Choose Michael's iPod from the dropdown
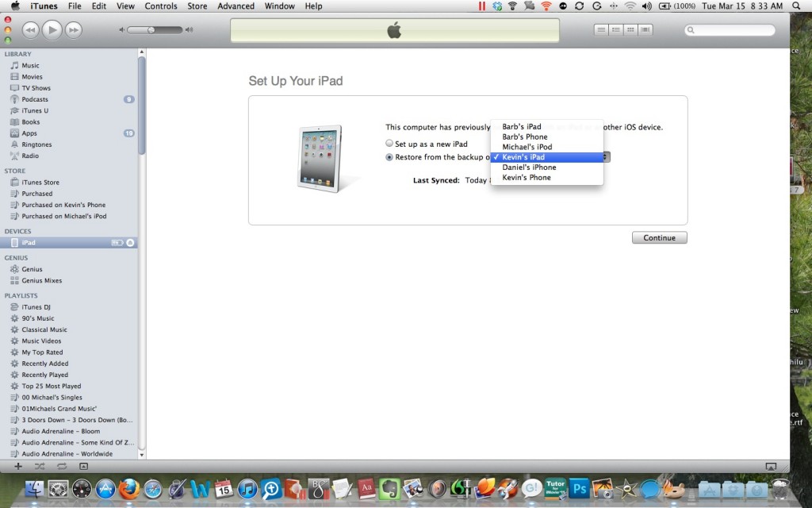Image resolution: width=812 pixels, height=508 pixels. point(527,147)
